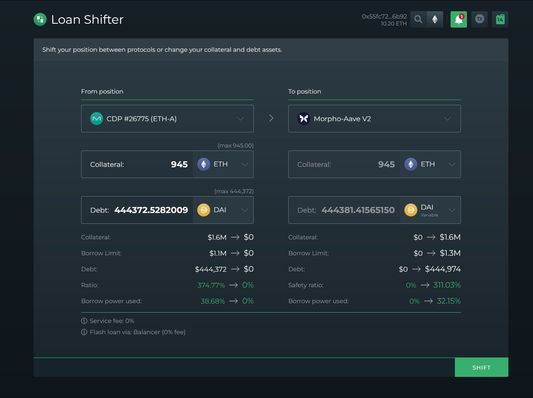Click the SHIFT button
The width and height of the screenshot is (533, 398).
point(481,367)
